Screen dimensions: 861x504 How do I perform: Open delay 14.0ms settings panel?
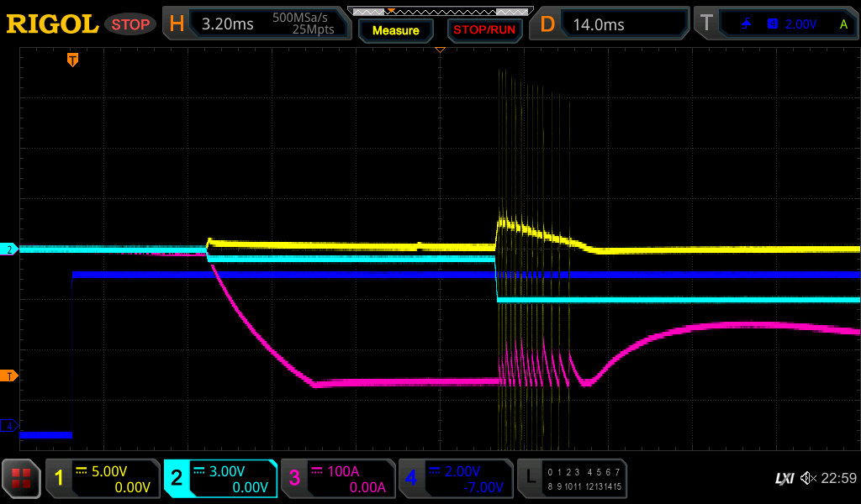(x=610, y=24)
